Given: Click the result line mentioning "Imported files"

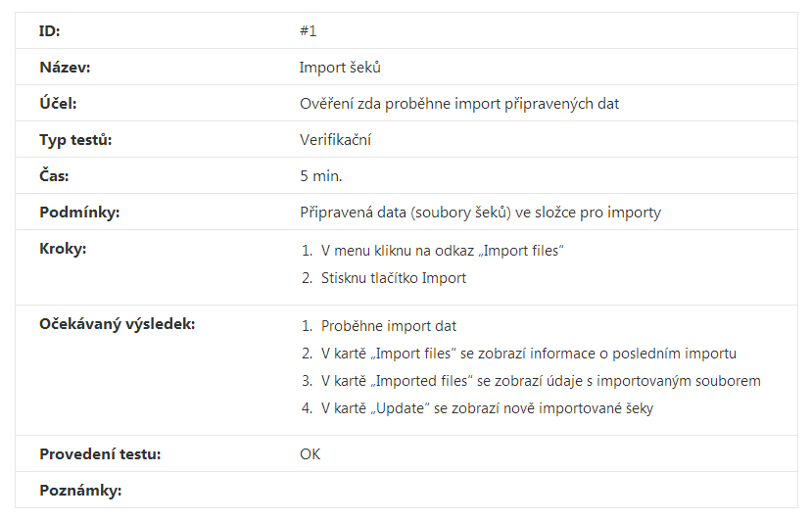Looking at the screenshot, I should point(540,381).
